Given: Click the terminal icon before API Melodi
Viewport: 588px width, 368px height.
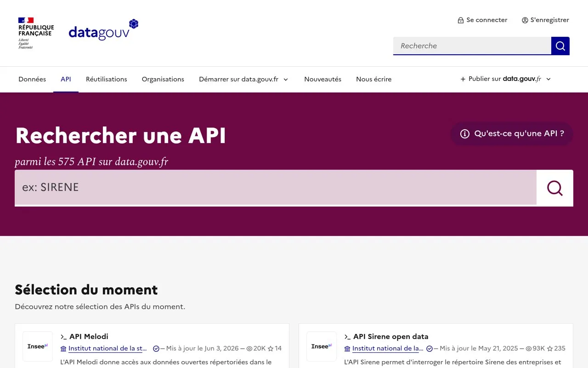Looking at the screenshot, I should point(64,337).
